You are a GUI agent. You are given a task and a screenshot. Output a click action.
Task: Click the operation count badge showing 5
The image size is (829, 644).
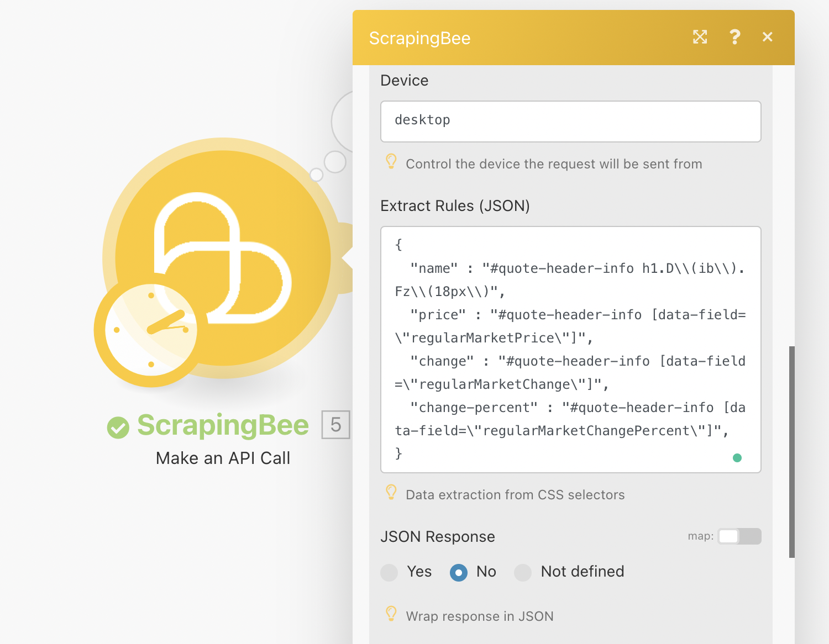point(335,425)
